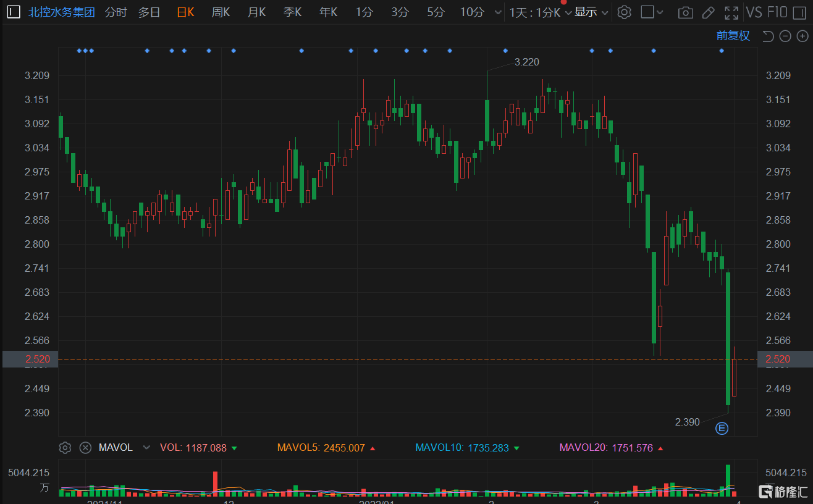
Task: Select the pencil drawing tool
Action: [709, 12]
